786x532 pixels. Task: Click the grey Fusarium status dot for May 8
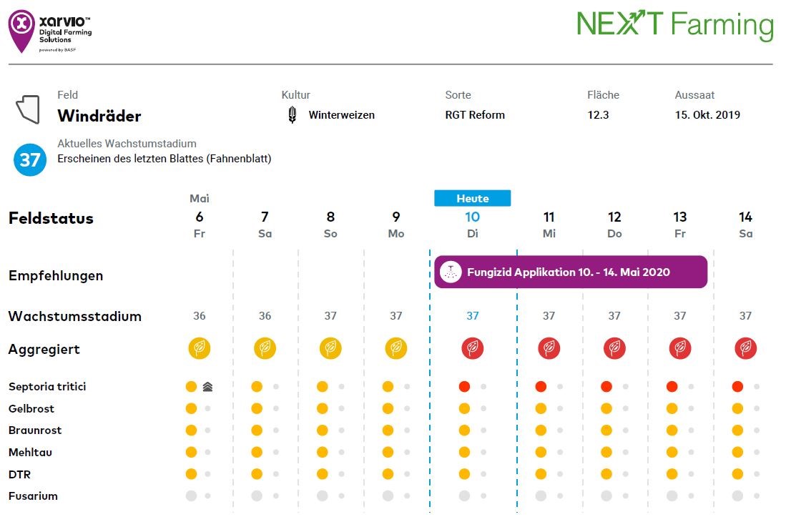(x=323, y=496)
